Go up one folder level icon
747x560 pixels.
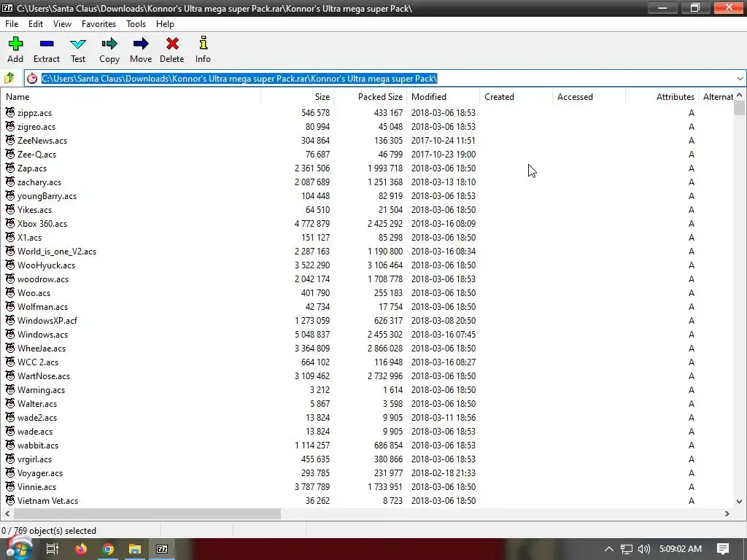[x=9, y=78]
